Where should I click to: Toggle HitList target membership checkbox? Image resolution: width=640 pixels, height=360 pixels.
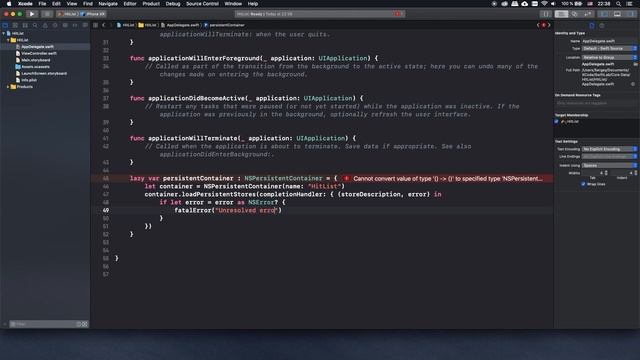(556, 122)
